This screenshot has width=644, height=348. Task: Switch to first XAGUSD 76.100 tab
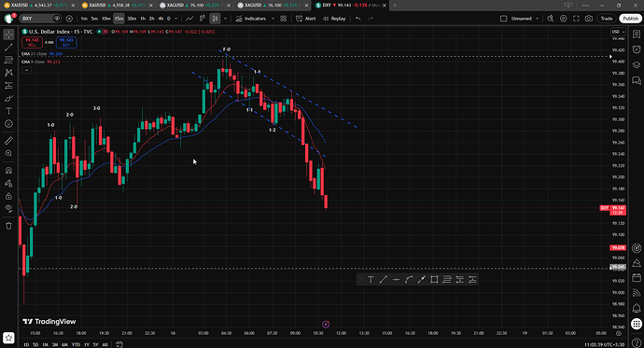tap(195, 6)
